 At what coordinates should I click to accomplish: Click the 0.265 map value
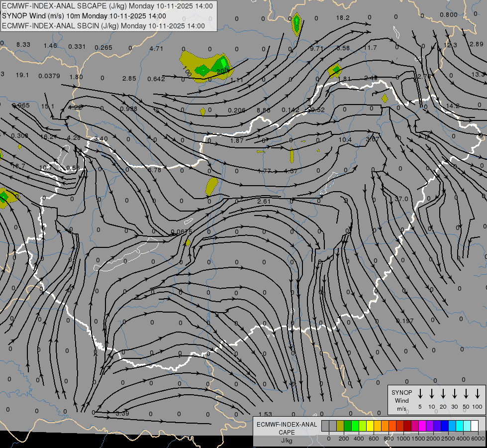tap(103, 48)
